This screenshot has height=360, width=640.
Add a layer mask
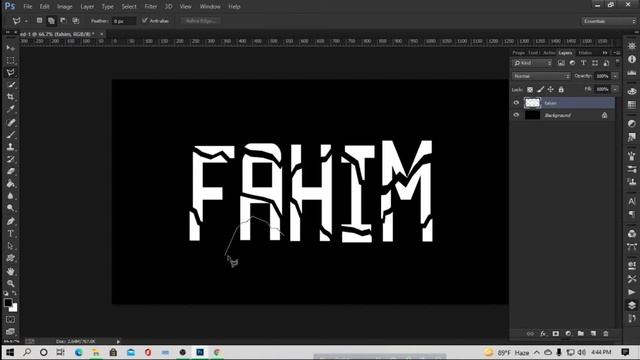pos(556,333)
